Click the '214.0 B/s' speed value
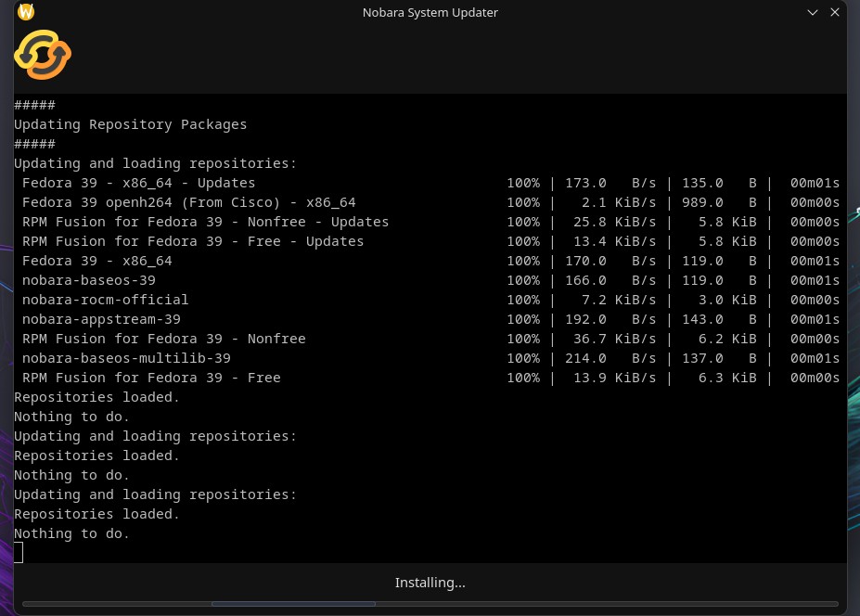Viewport: 860px width, 616px height. coord(610,358)
